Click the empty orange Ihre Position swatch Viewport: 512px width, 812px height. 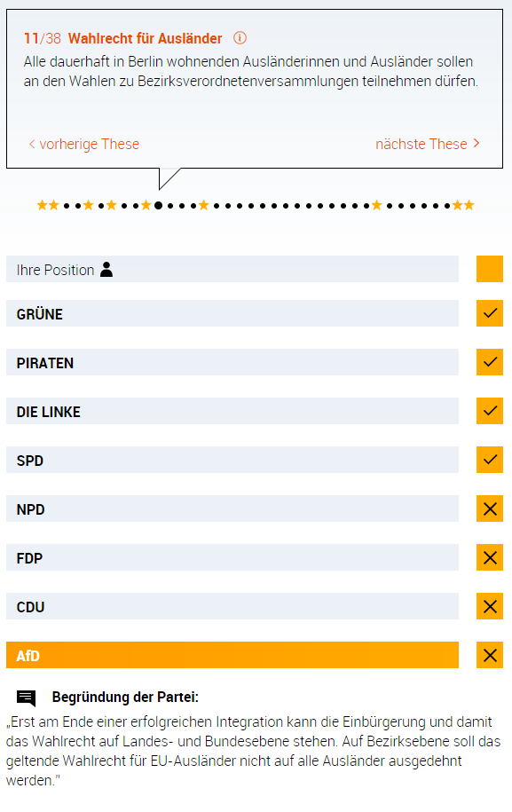click(490, 269)
